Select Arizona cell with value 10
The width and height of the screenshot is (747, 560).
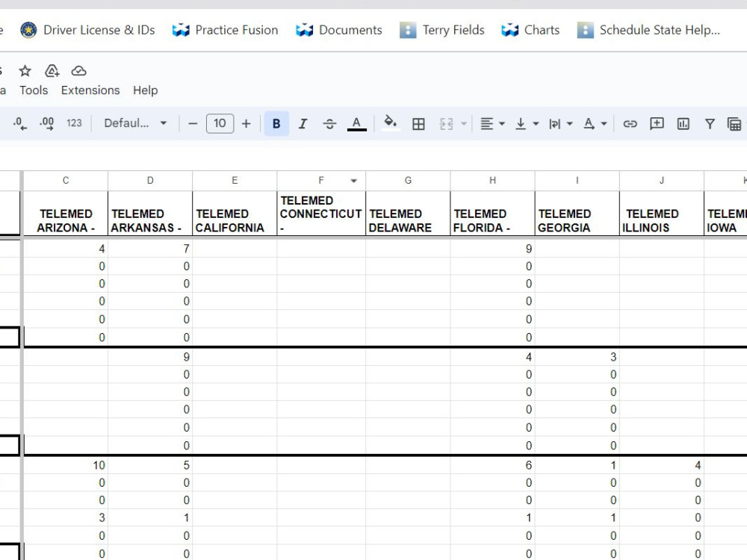[x=66, y=465]
